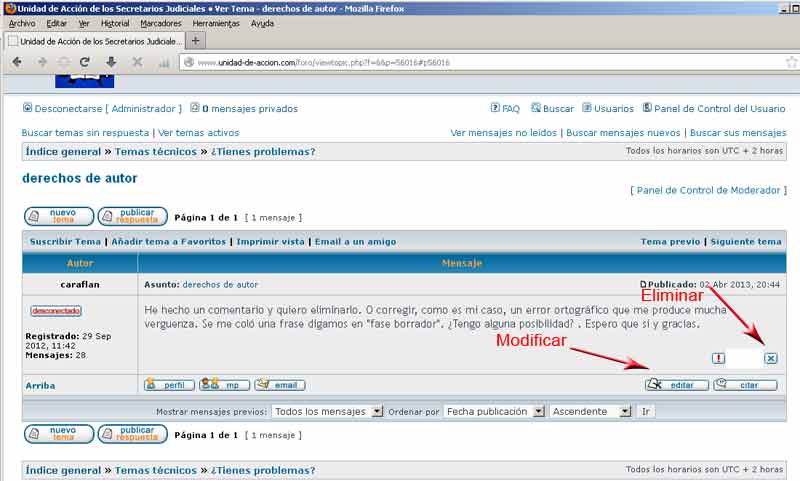Open the Marcadores menu
Viewport: 800px width, 481px height.
pos(160,23)
